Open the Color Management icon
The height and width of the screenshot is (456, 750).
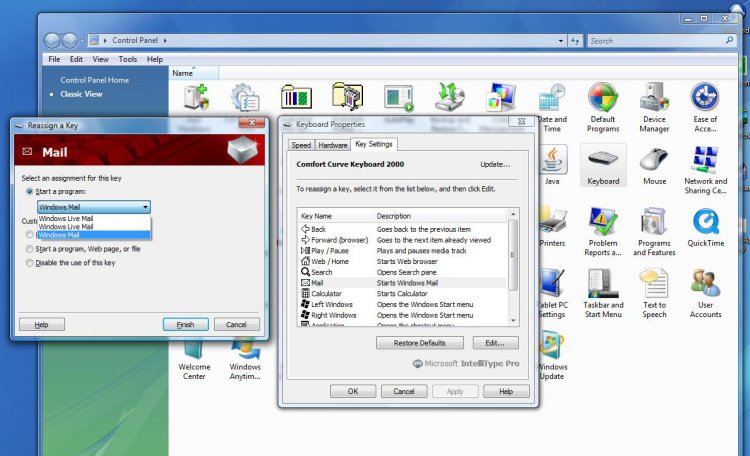(x=501, y=98)
